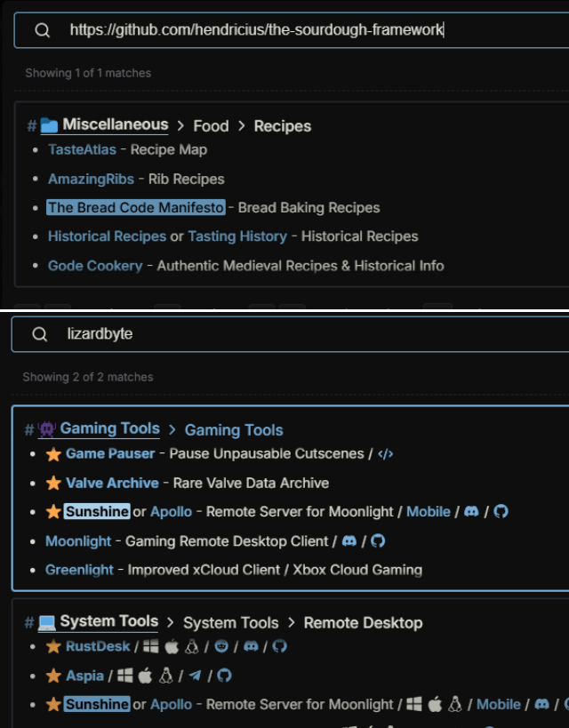Open the Telegram icon in the Aspia row

click(x=195, y=675)
